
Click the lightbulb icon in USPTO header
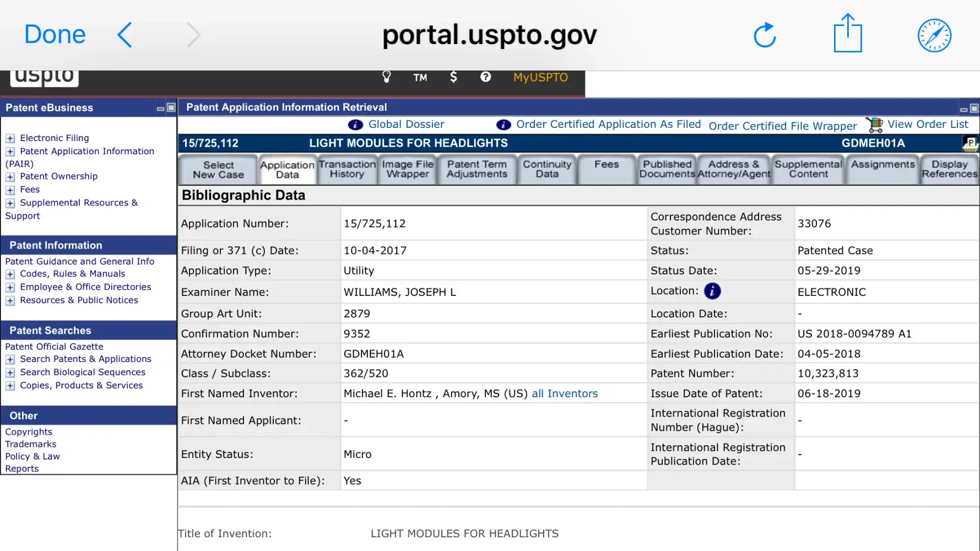[387, 77]
